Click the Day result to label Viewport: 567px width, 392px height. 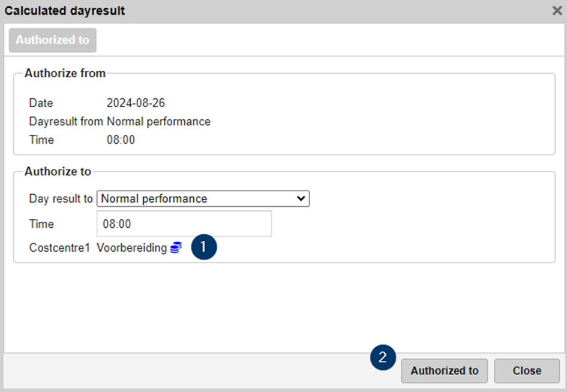pos(61,199)
